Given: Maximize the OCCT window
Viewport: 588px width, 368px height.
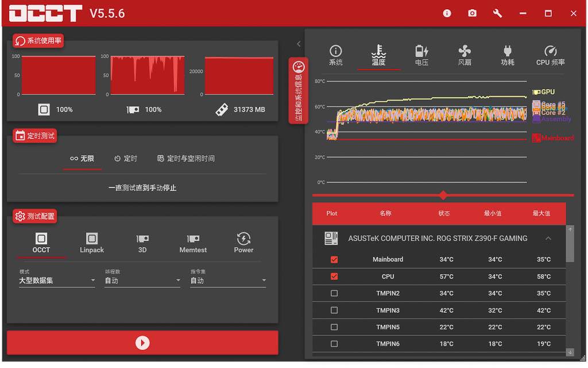Looking at the screenshot, I should click(548, 14).
